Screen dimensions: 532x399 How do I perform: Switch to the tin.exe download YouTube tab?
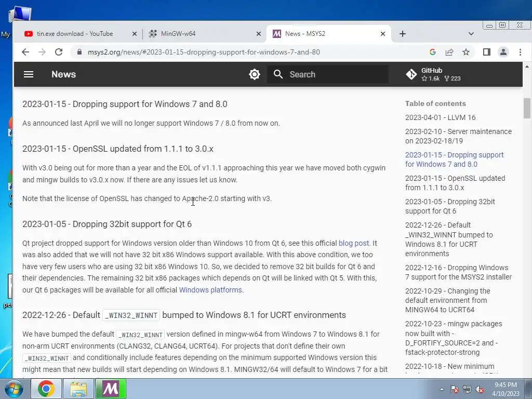75,34
